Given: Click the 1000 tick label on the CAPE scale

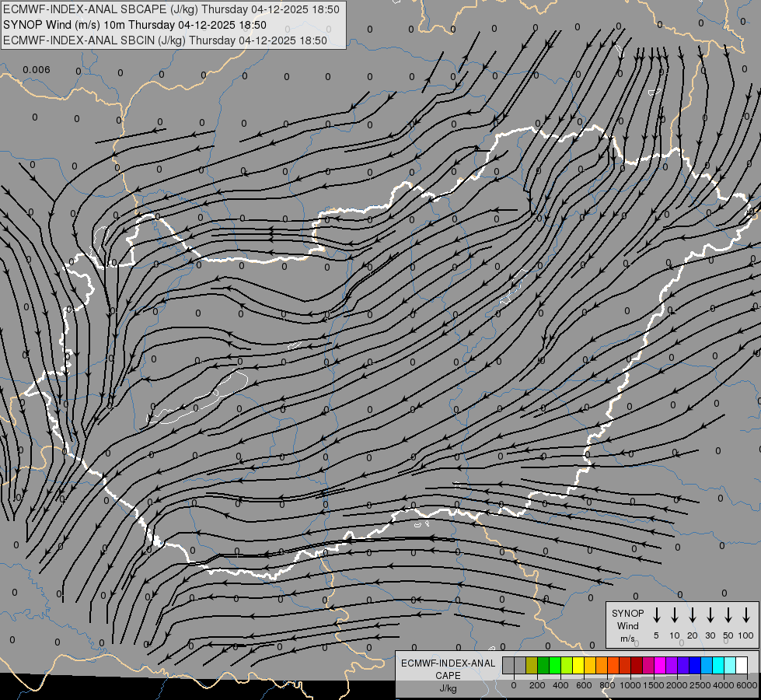Looking at the screenshot, I should (x=630, y=685).
